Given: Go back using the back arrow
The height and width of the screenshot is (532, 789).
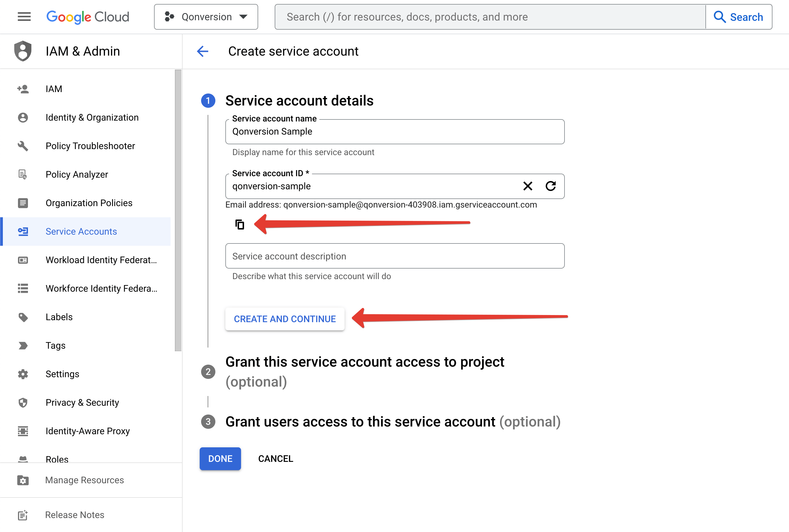Looking at the screenshot, I should point(203,51).
